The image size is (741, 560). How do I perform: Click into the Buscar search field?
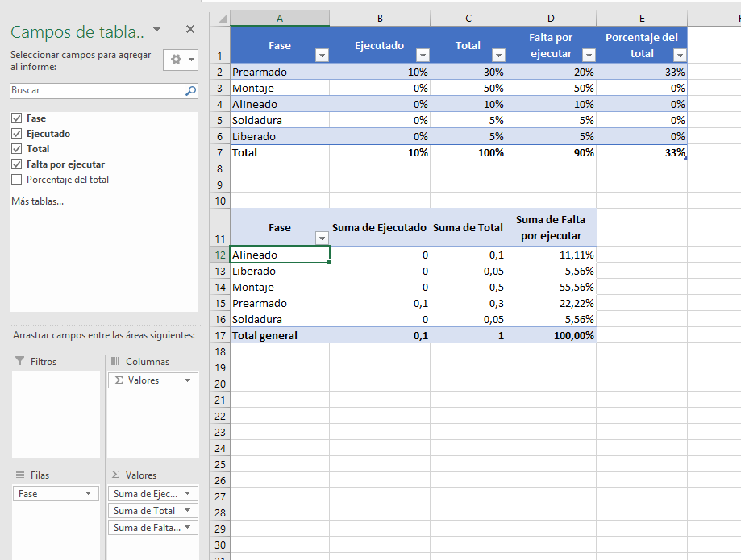click(x=98, y=91)
